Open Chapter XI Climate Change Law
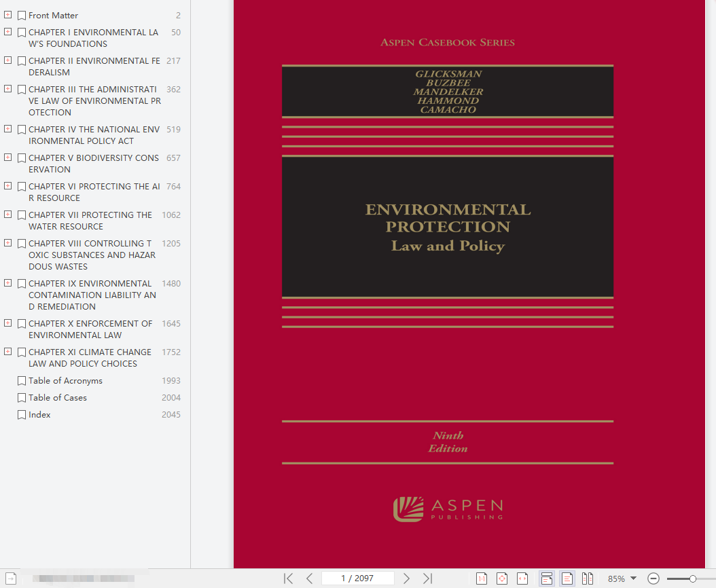This screenshot has height=588, width=716. coord(90,358)
